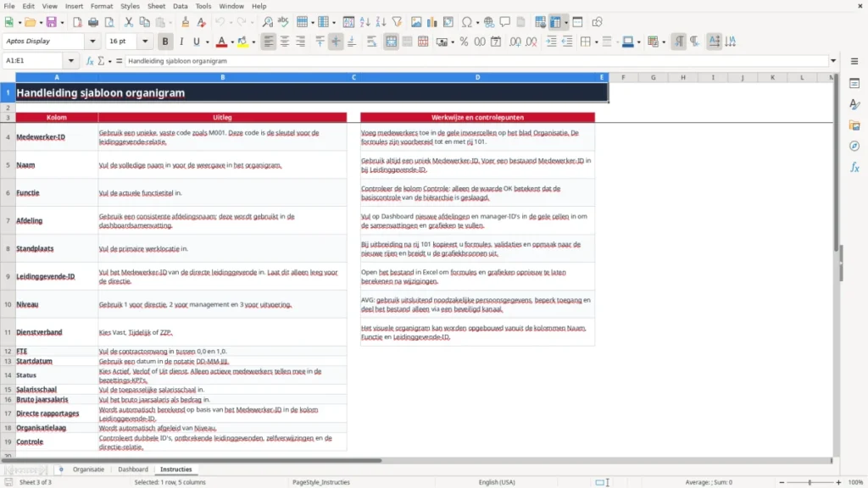Insert special character Omega icon
This screenshot has width=868, height=488.
467,22
